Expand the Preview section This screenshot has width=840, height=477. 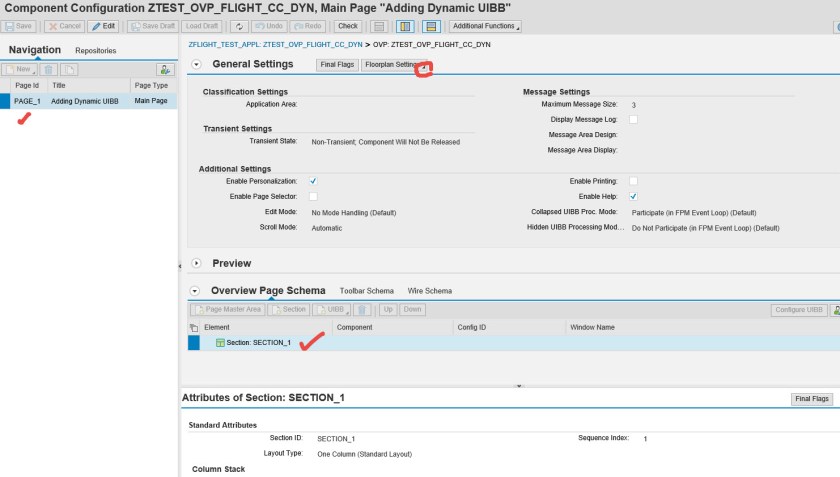click(x=196, y=263)
